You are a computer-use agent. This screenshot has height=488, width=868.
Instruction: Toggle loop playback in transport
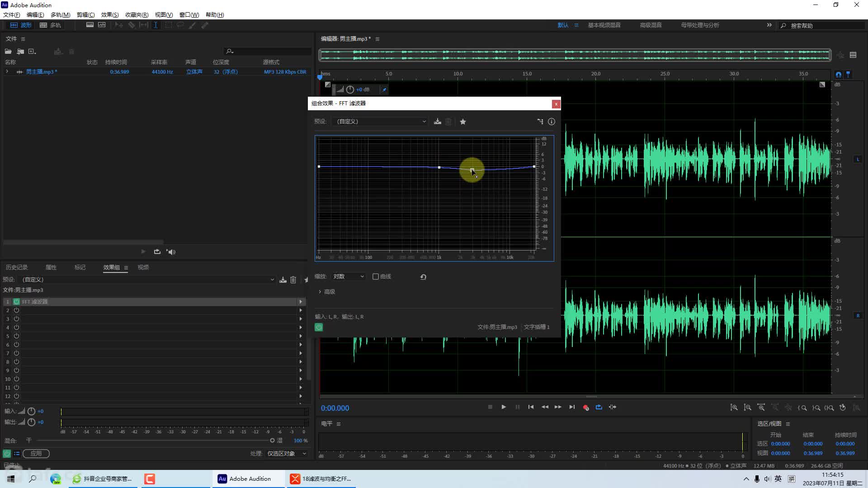(599, 407)
